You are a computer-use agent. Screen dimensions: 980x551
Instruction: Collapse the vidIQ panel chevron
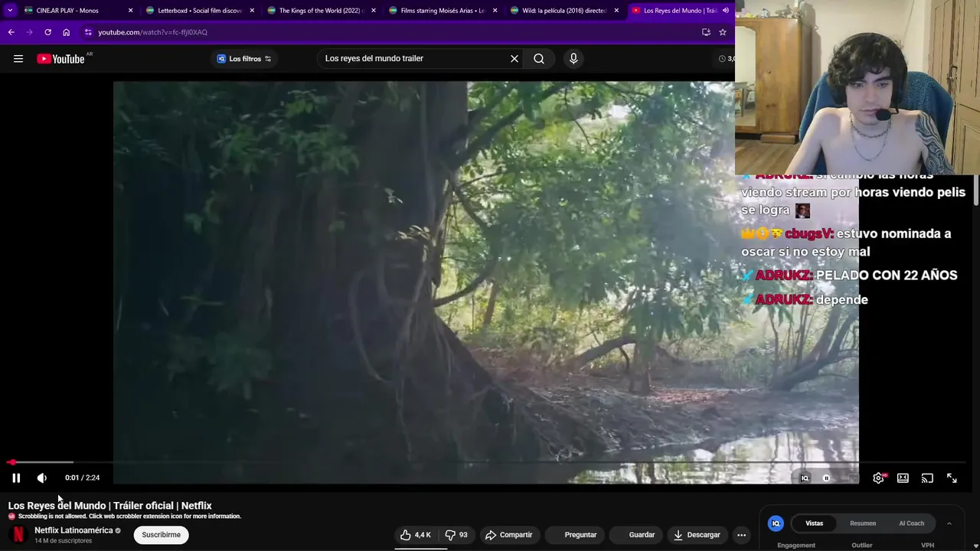tap(949, 523)
